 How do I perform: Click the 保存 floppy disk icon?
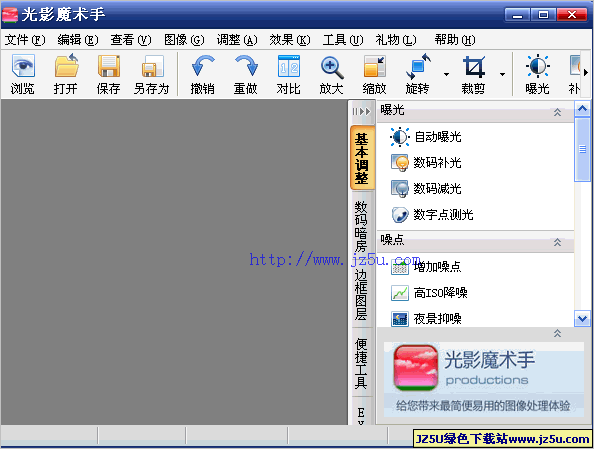click(x=109, y=66)
